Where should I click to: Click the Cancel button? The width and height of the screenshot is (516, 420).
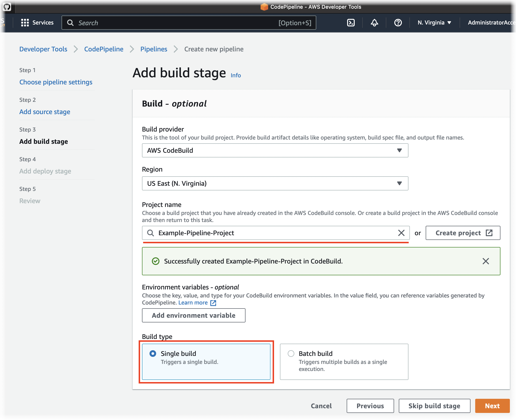[321, 406]
